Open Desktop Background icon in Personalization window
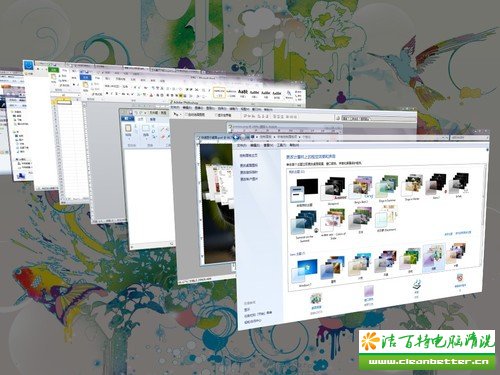Image resolution: width=500 pixels, height=375 pixels. point(316,299)
